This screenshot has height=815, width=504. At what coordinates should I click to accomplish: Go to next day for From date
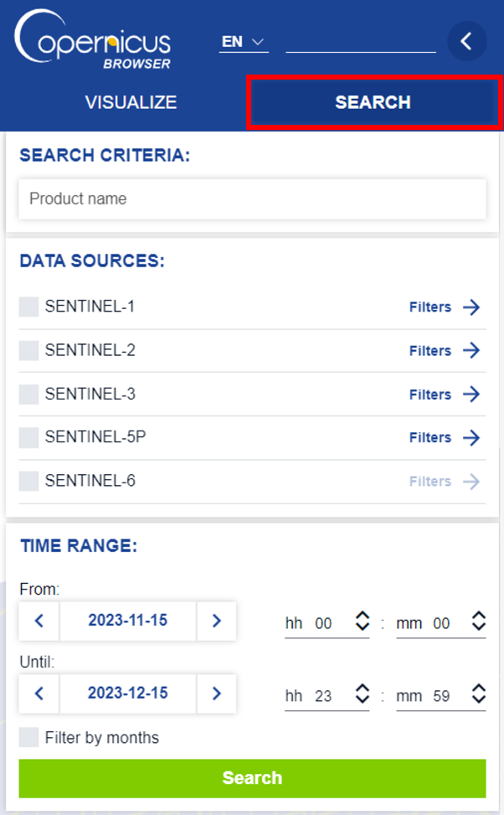click(x=217, y=621)
